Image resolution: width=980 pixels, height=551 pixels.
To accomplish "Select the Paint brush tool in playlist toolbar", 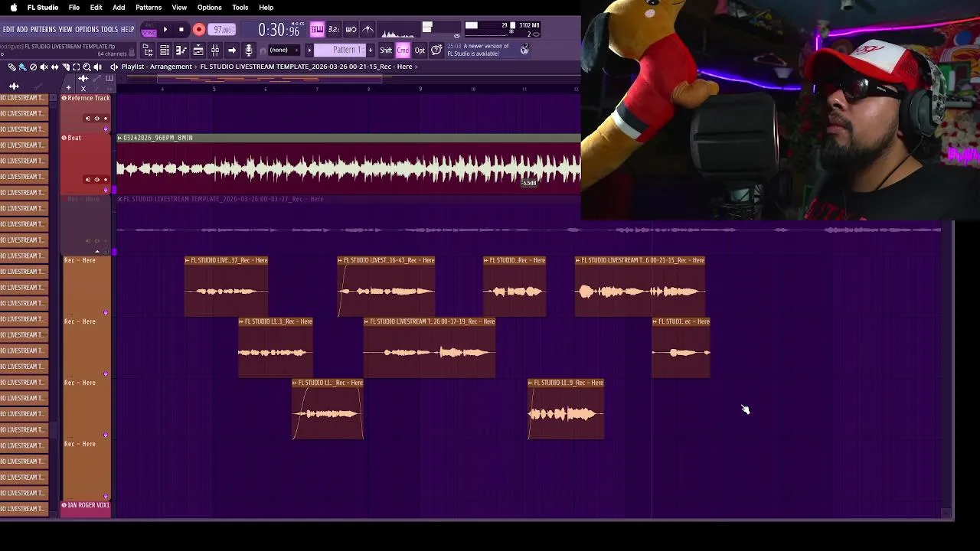I will [x=23, y=67].
